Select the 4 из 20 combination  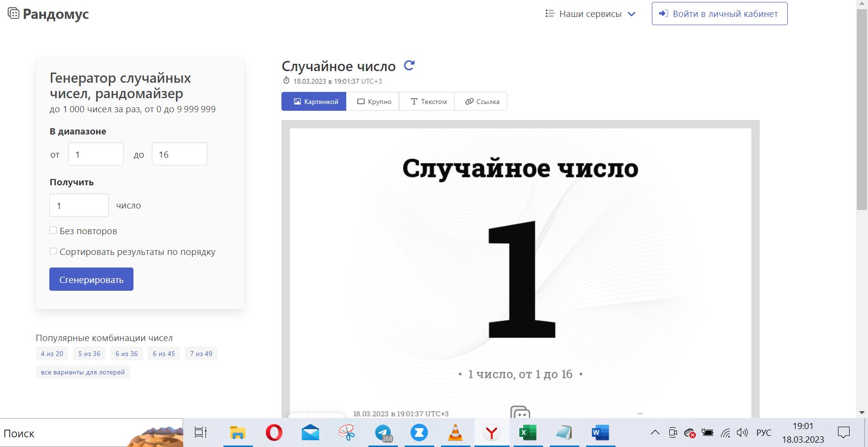pyautogui.click(x=52, y=354)
